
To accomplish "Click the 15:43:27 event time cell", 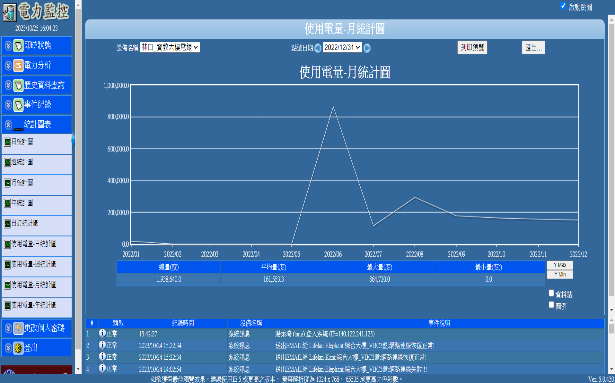I will tap(183, 334).
